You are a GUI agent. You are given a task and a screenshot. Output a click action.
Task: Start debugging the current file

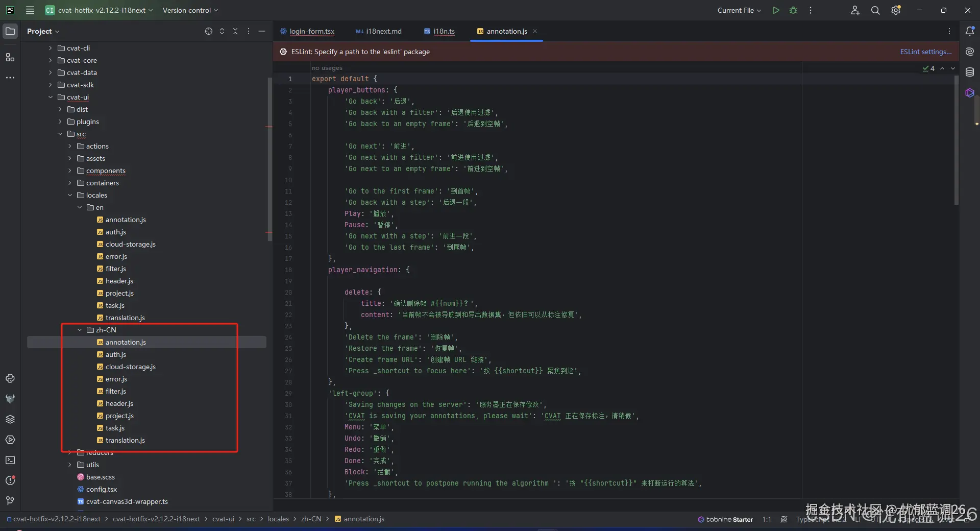click(793, 10)
